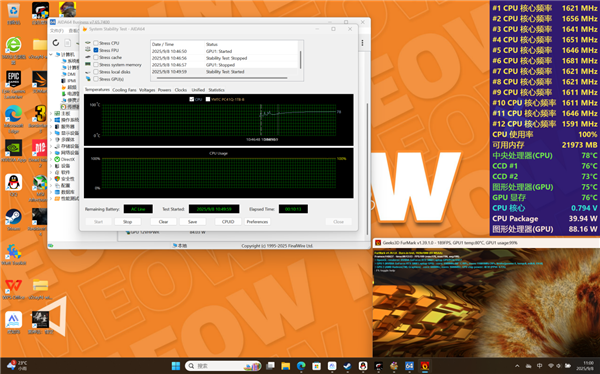Open the Windows Start menu
This screenshot has height=374, width=600.
pyautogui.click(x=176, y=366)
